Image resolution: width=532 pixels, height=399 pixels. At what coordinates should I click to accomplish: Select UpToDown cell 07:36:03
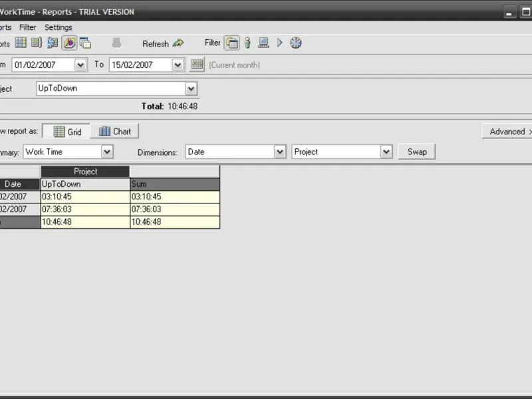(85, 209)
